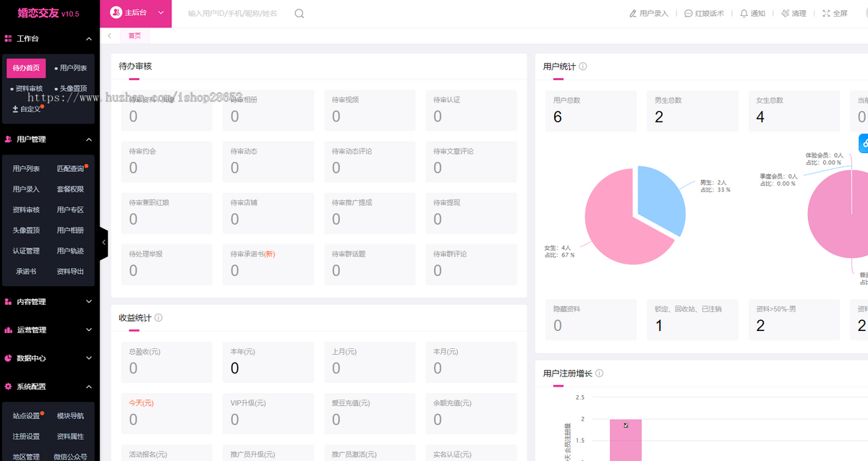This screenshot has width=868, height=461.
Task: Click info icon next to 收益统计
Action: [158, 317]
